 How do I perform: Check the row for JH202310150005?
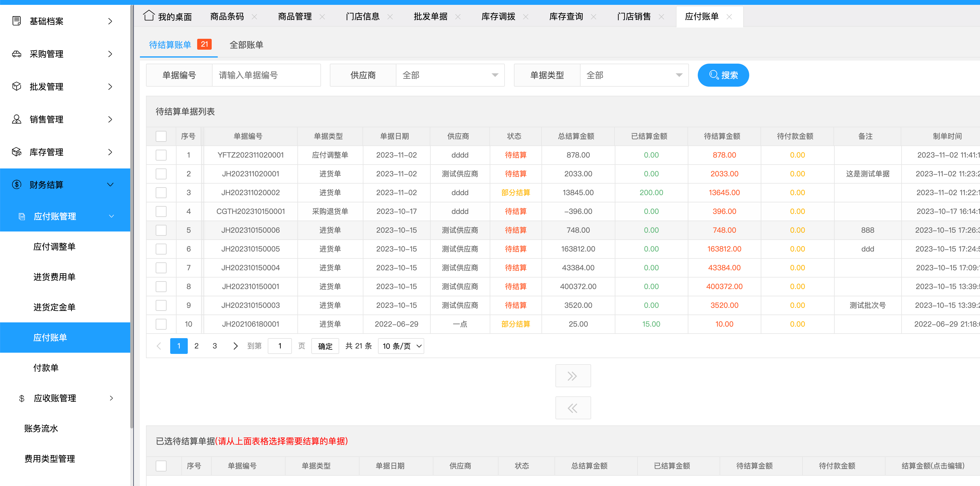[x=161, y=249]
